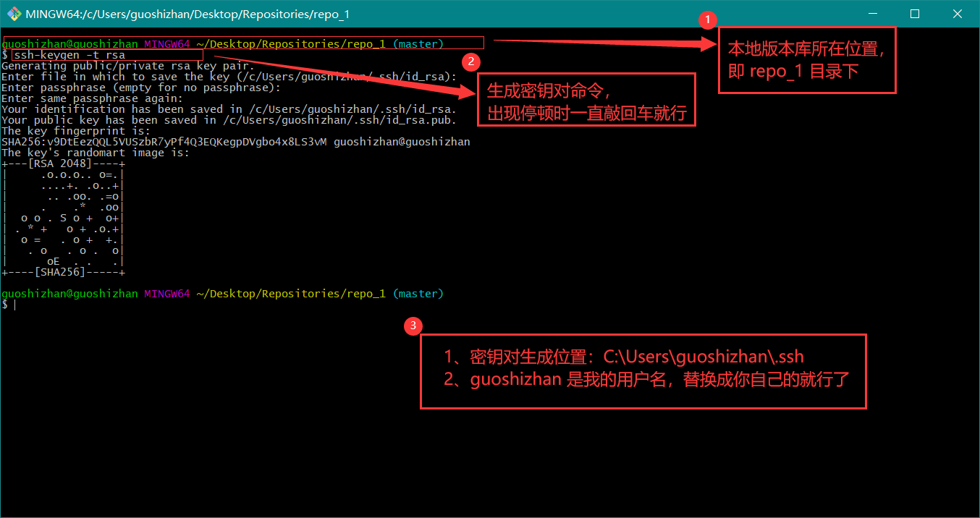
Task: Click the red circle badge numbered 3
Action: (x=413, y=326)
